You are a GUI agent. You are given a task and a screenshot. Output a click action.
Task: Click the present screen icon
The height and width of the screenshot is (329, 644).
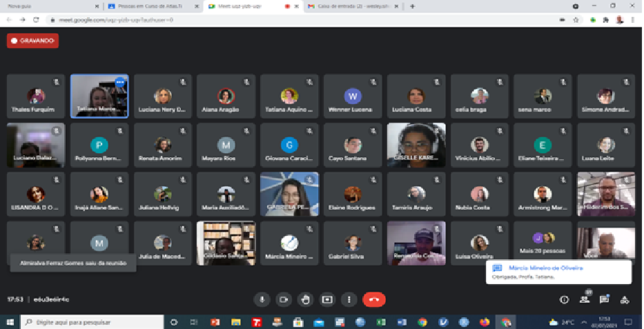click(x=327, y=299)
